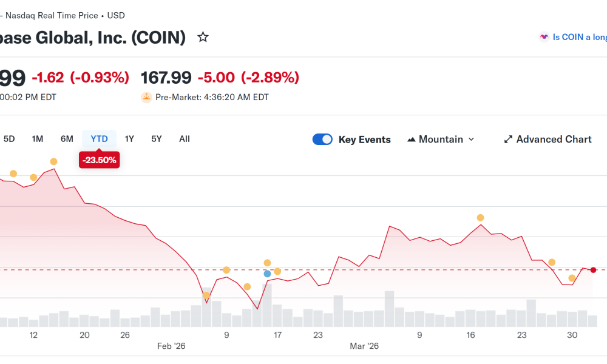The height and width of the screenshot is (364, 607).
Task: Open the Mountain chart style dropdown
Action: [x=441, y=140]
